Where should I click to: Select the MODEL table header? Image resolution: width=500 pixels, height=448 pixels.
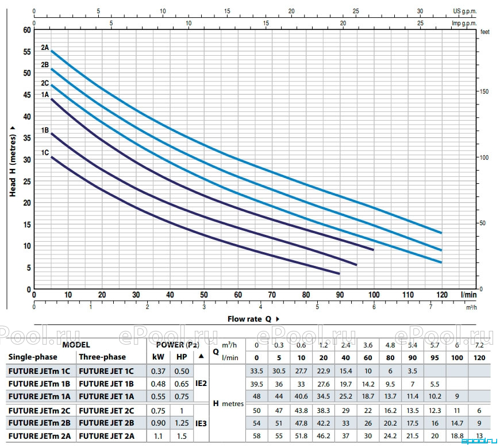(x=76, y=345)
